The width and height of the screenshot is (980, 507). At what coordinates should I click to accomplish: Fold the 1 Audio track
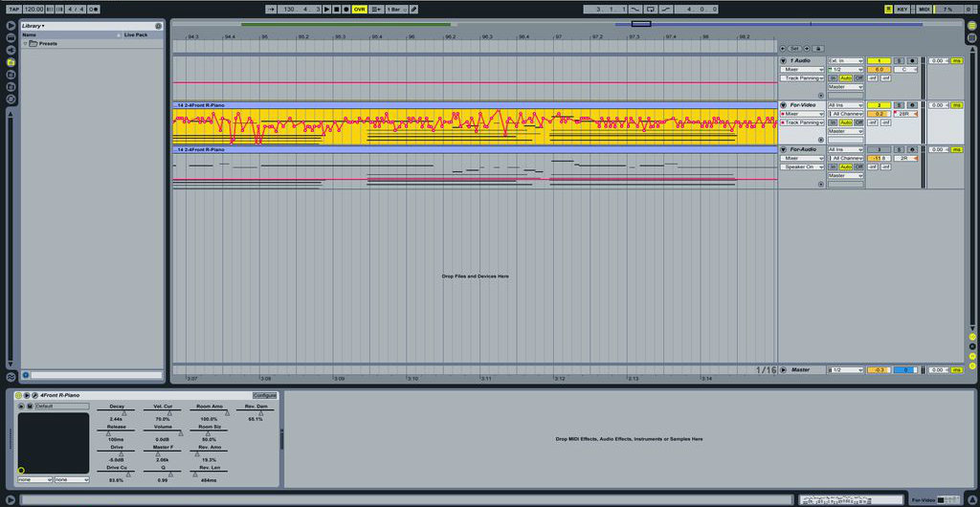[x=783, y=60]
